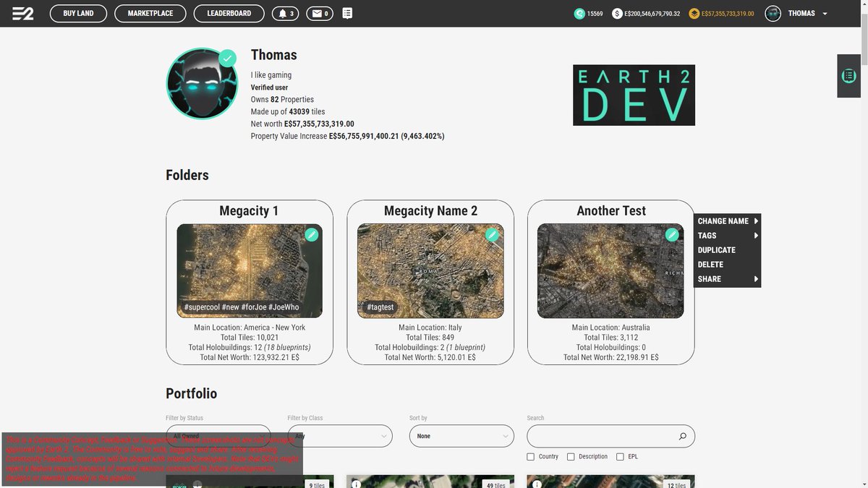The width and height of the screenshot is (868, 488).
Task: Click the 'Megacity Name 2' folder title
Action: click(x=430, y=211)
